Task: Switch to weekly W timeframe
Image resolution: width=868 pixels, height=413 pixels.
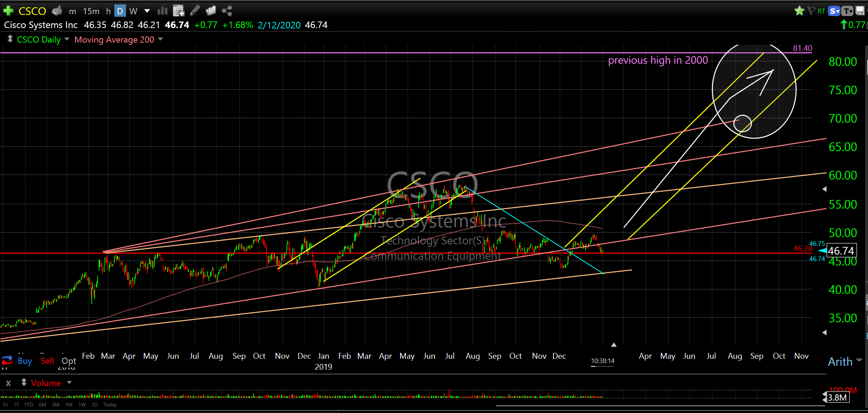Action: [x=133, y=11]
